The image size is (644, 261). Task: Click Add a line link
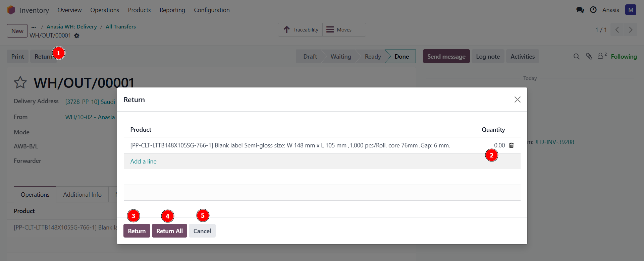click(143, 161)
